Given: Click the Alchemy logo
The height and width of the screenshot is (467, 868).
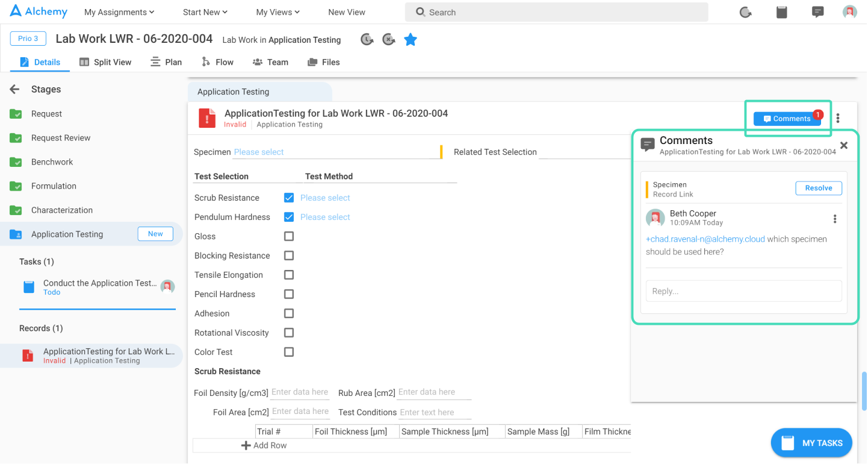Looking at the screenshot, I should pos(39,11).
